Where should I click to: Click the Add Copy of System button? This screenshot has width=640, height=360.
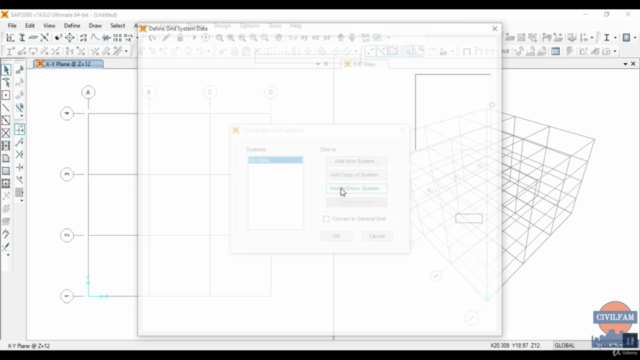click(x=356, y=175)
